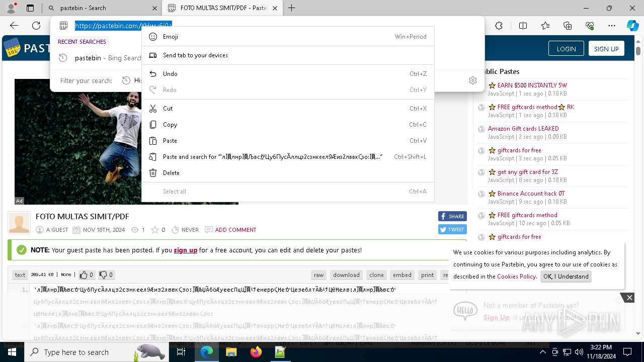Image resolution: width=644 pixels, height=362 pixels.
Task: Select Copy in the context menu
Action: point(288,125)
